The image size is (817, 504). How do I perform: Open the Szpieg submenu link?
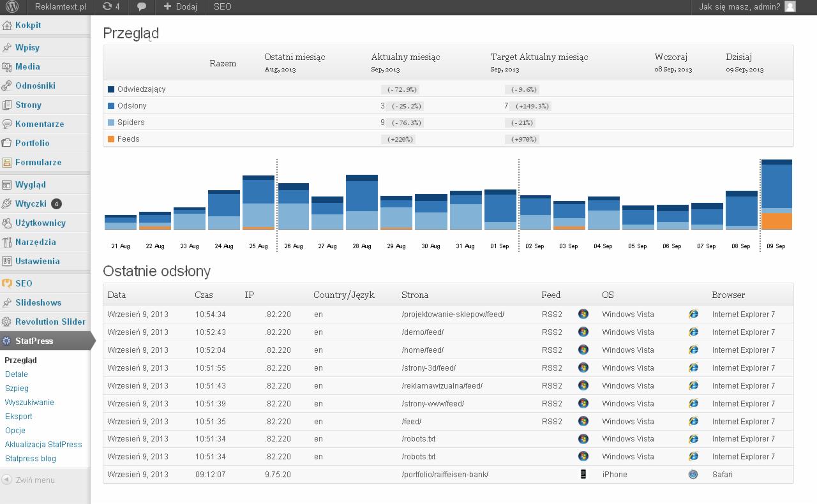(x=17, y=388)
